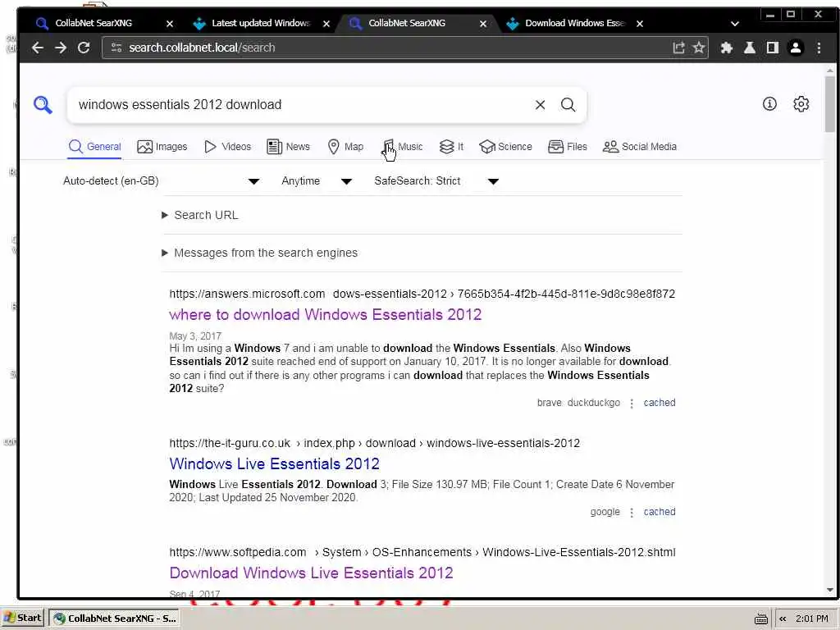Open the on-screen keyboard tray icon
The height and width of the screenshot is (630, 840).
click(x=760, y=619)
